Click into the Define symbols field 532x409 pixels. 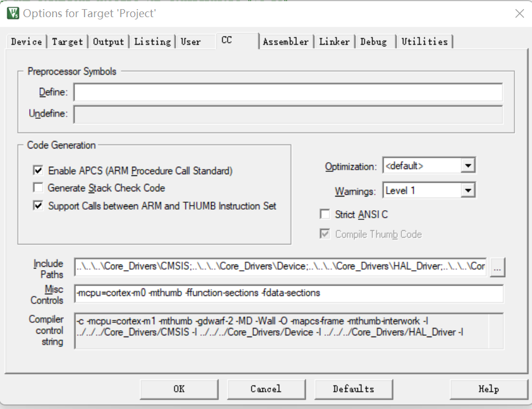click(x=288, y=92)
